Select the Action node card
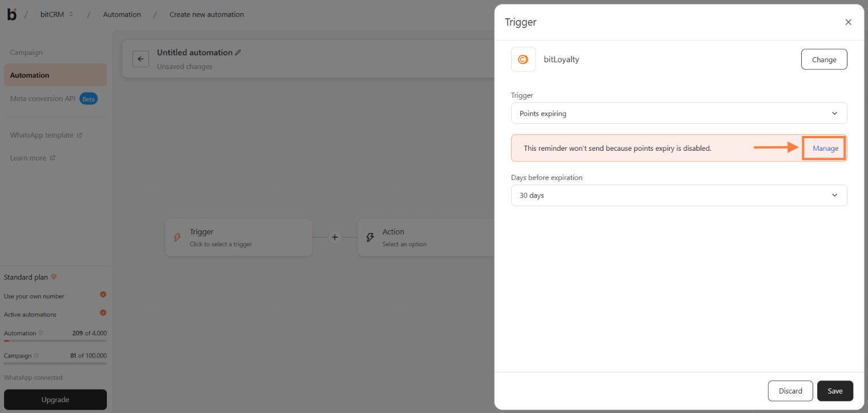Image resolution: width=868 pixels, height=413 pixels. [425, 237]
